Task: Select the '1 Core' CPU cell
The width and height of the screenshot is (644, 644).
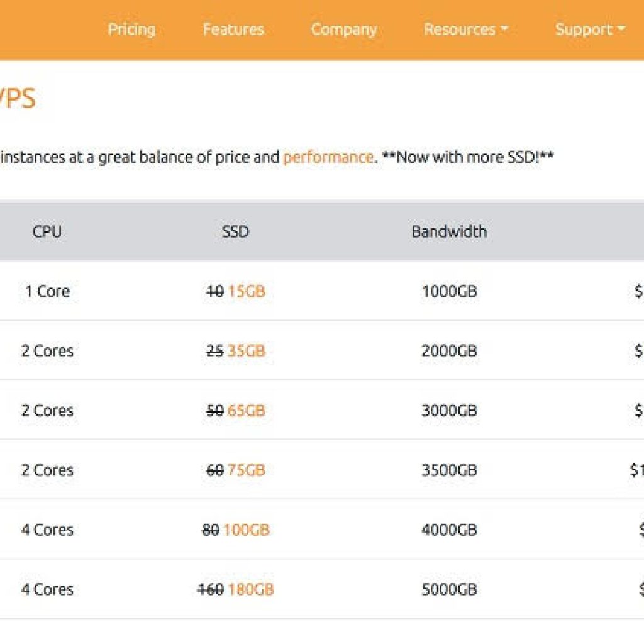Action: pos(48,291)
